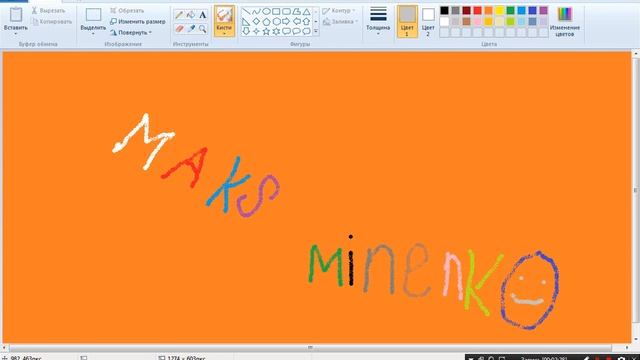Choose the Polygon shape
The image size is (640, 360).
pyautogui.click(x=296, y=11)
